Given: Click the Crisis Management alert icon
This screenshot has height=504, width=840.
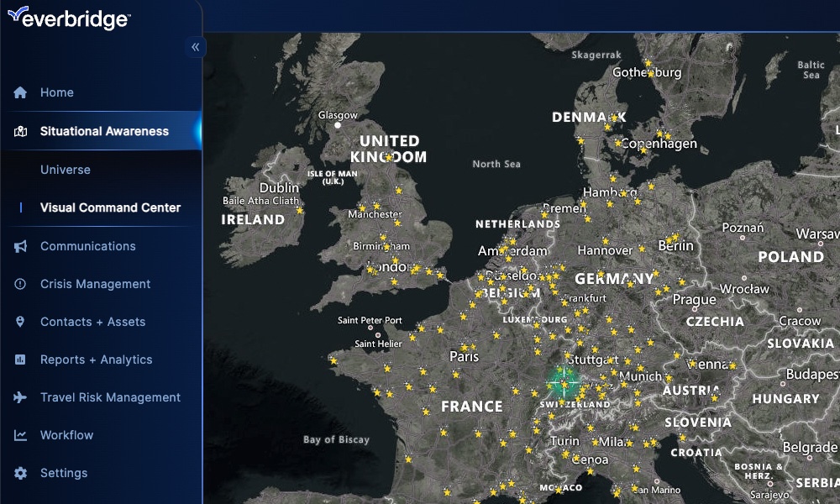Looking at the screenshot, I should [x=20, y=284].
